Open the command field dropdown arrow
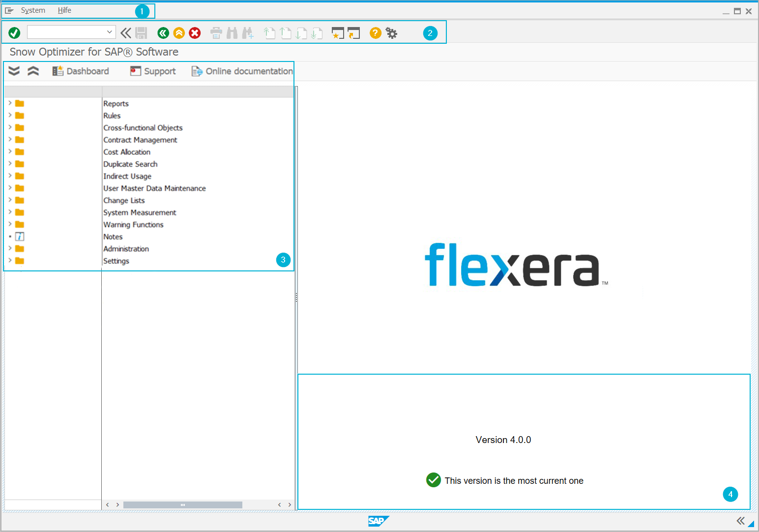The image size is (759, 532). (x=110, y=32)
